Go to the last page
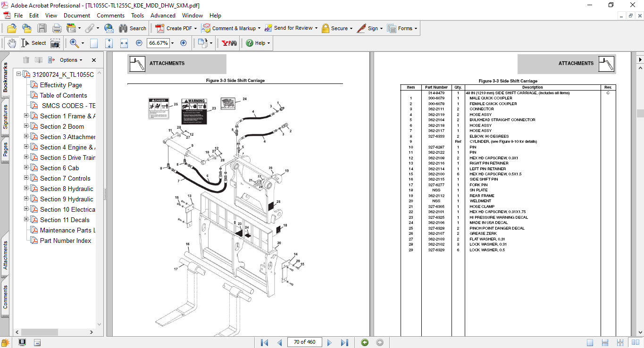Screen dimensions: 644x348 344,342
